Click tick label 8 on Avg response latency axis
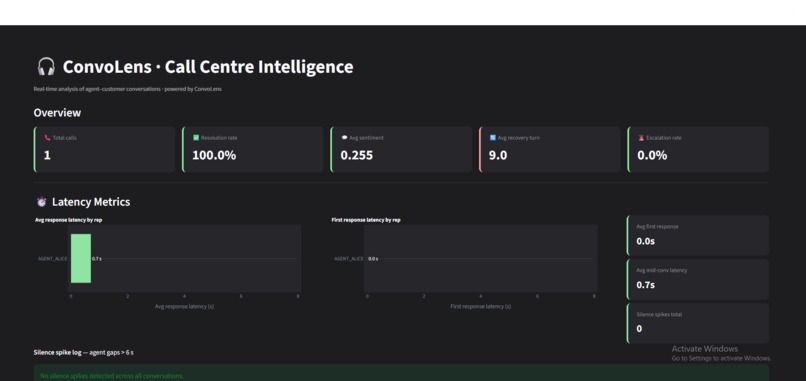 (298, 296)
